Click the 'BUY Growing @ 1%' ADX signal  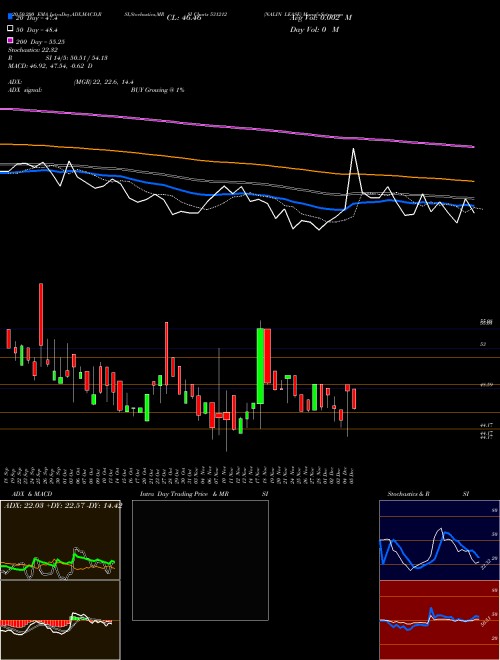tap(157, 90)
